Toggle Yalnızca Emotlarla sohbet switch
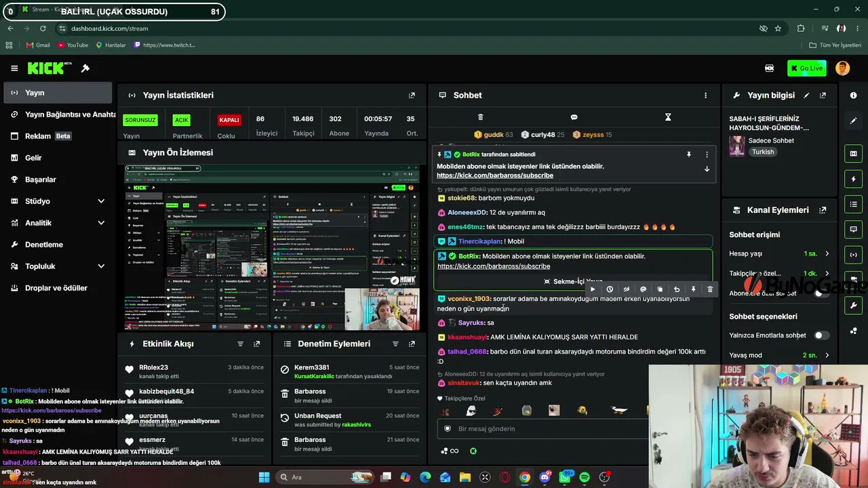868x488 pixels. (x=821, y=335)
